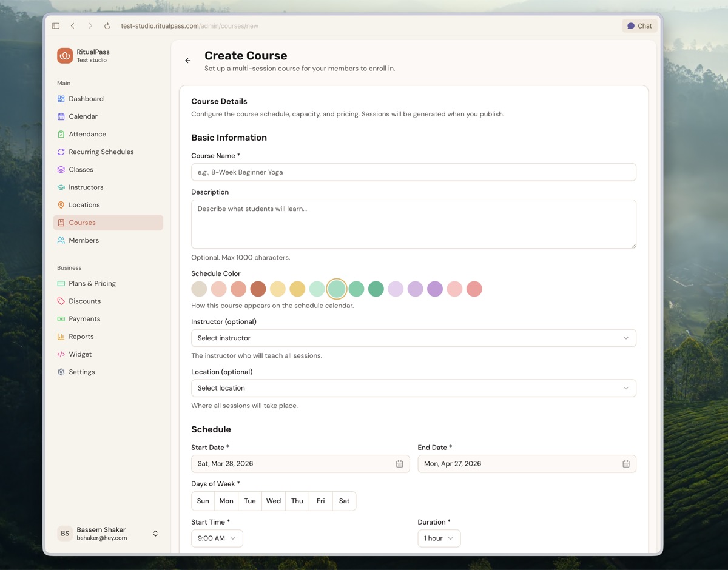Click the RitualPass lotus logo
The width and height of the screenshot is (728, 570).
(65, 56)
